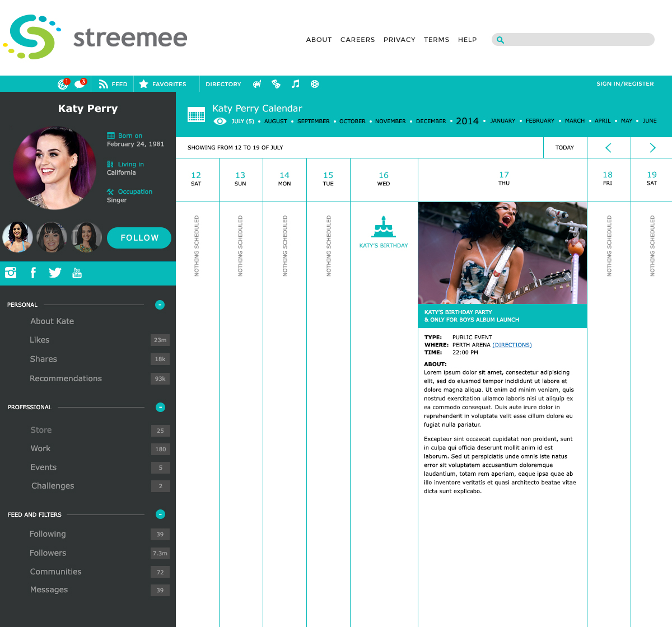Open the art palette directory icon
Image resolution: width=672 pixels, height=627 pixels.
coord(257,84)
